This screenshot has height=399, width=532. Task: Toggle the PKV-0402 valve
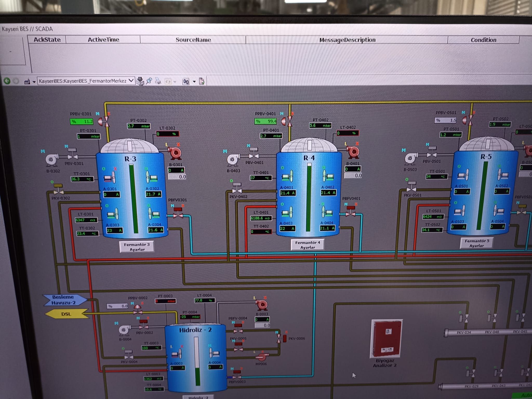(237, 190)
